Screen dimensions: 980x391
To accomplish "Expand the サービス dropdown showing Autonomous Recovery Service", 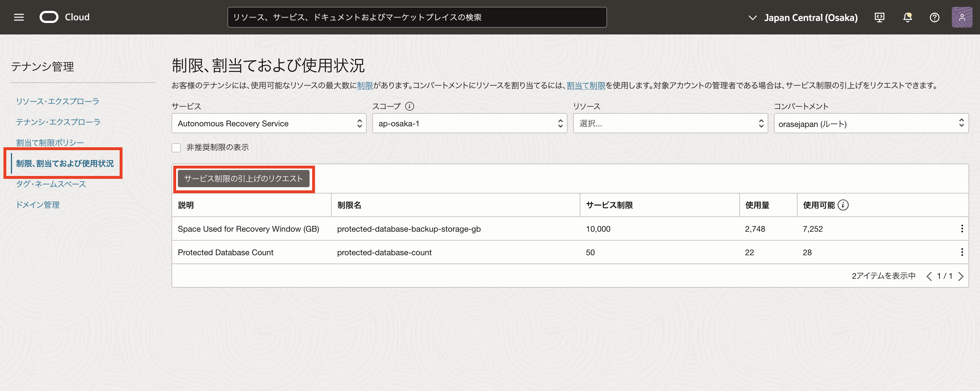I will tap(269, 123).
